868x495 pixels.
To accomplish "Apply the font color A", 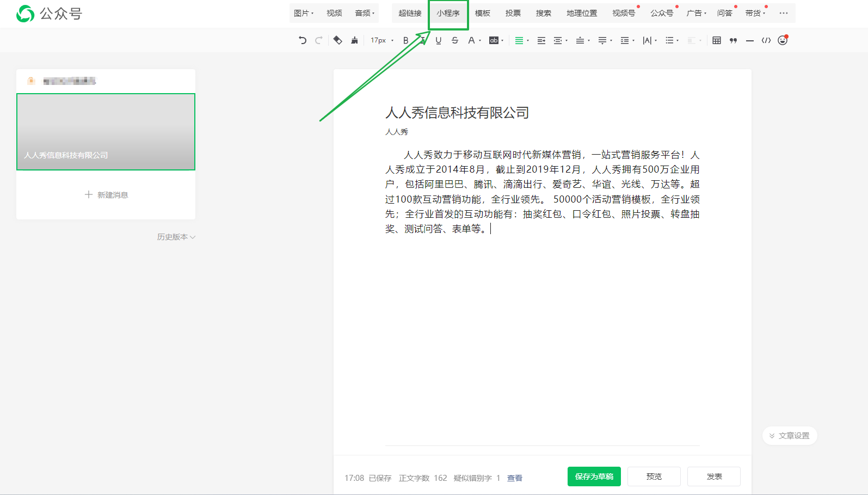I will pyautogui.click(x=471, y=40).
